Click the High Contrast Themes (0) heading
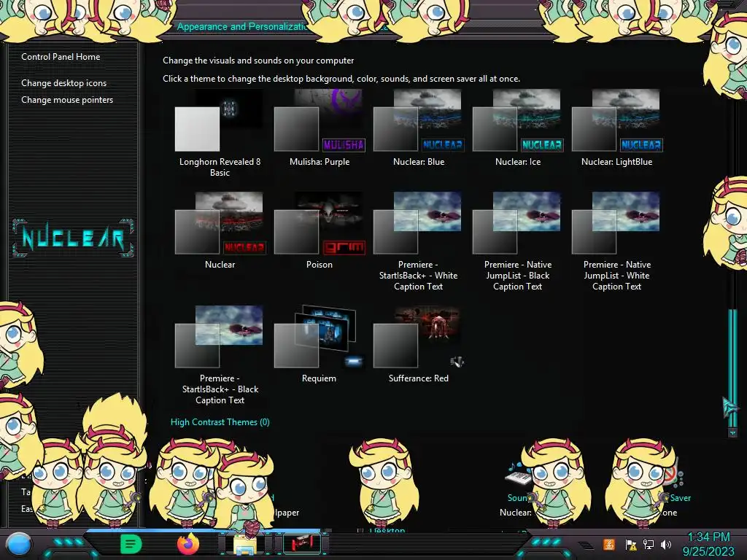747x560 pixels. (x=220, y=422)
